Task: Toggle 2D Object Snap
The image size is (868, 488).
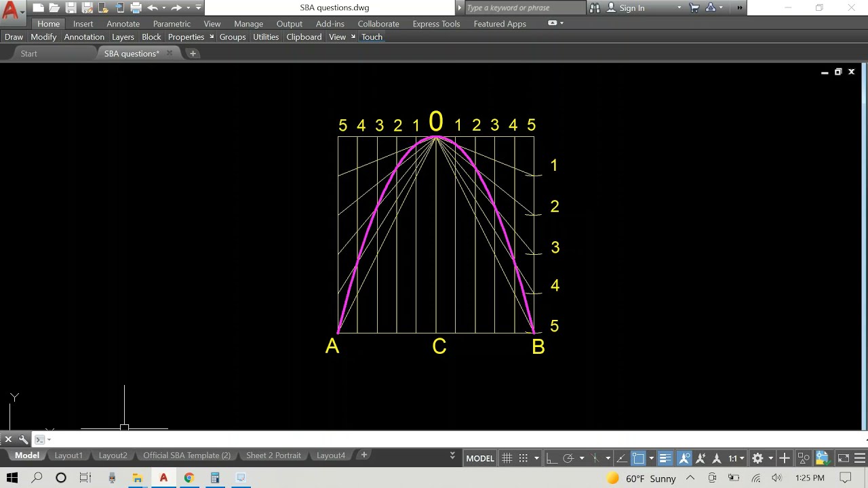Action: pos(638,458)
